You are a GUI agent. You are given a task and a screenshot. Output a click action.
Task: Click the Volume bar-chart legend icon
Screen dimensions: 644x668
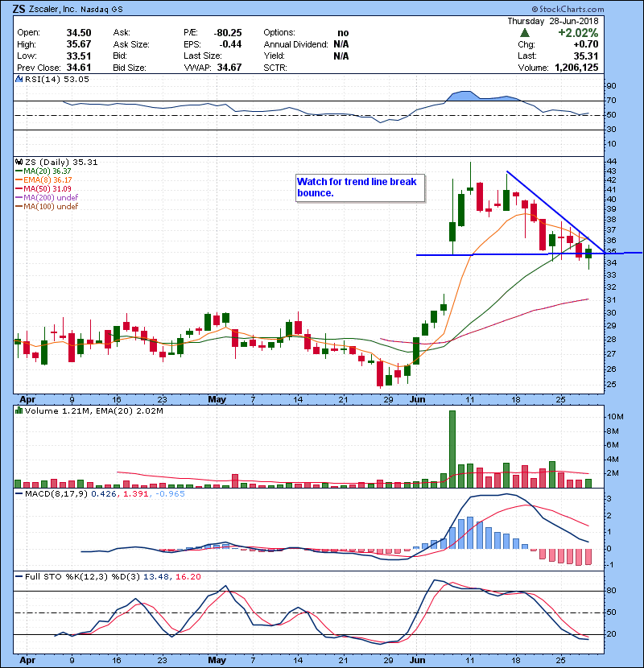(19, 410)
